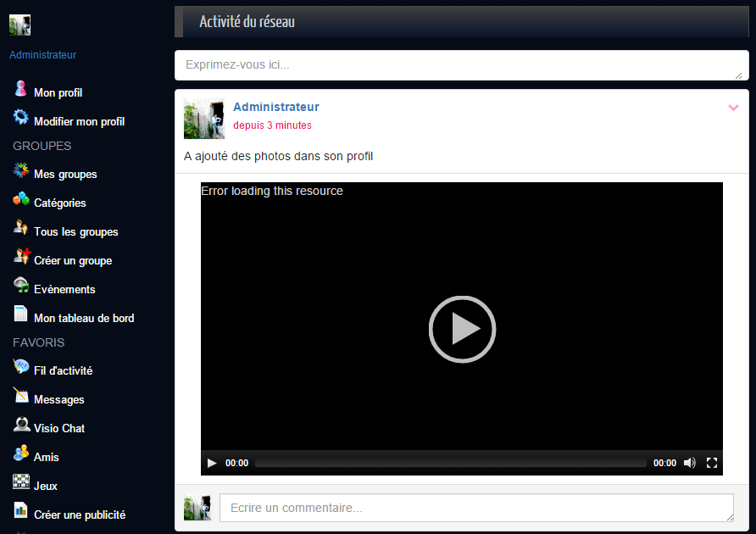Focus the Exprimez-vous ici status field

(x=461, y=65)
